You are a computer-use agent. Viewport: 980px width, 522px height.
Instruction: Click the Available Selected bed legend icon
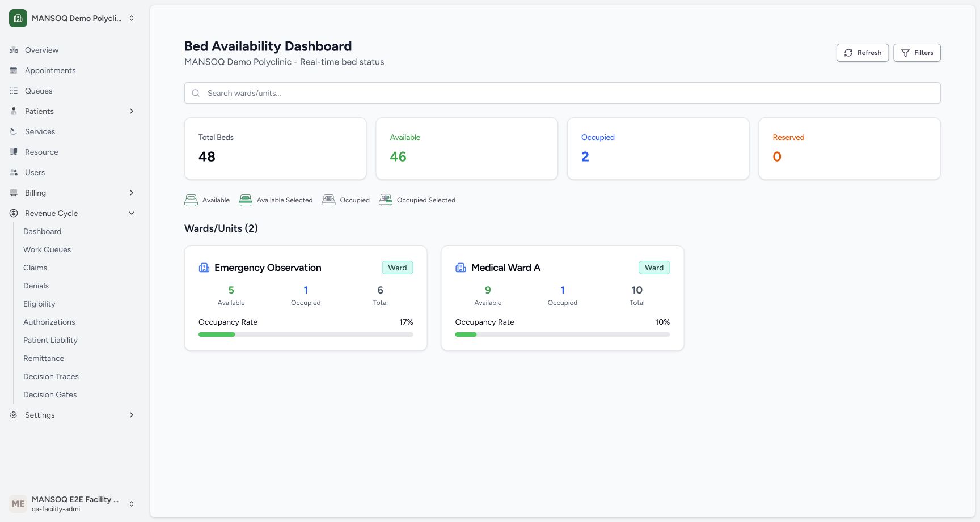[246, 200]
